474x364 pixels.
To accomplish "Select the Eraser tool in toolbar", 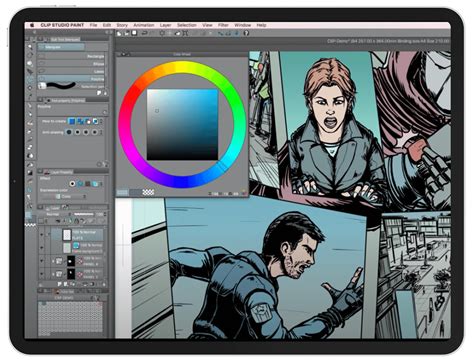I will click(30, 147).
